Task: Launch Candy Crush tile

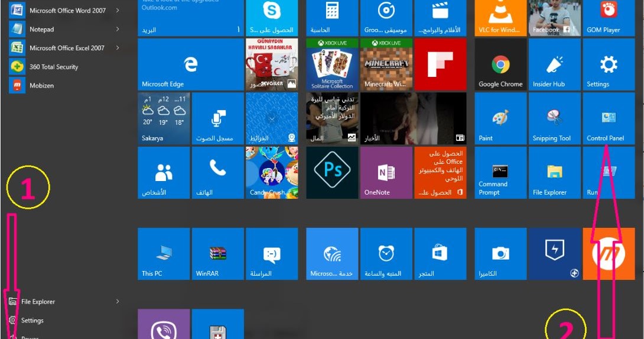Action: click(x=272, y=173)
